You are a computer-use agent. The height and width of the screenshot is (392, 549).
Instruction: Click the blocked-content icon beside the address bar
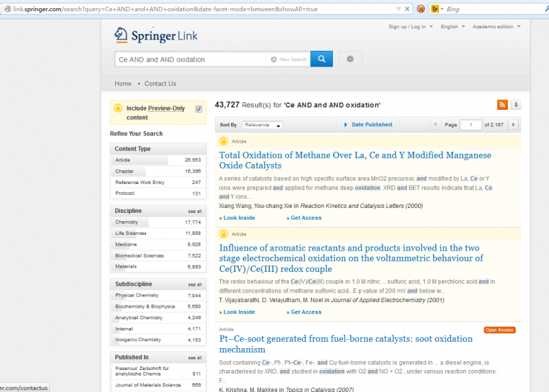(x=421, y=9)
